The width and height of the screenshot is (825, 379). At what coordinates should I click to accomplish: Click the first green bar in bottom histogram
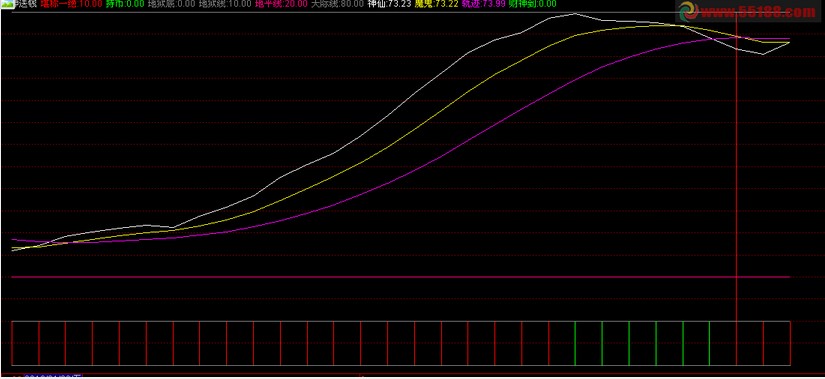(575, 343)
